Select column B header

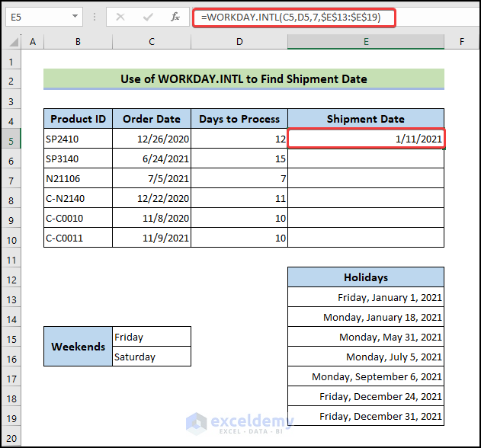78,42
